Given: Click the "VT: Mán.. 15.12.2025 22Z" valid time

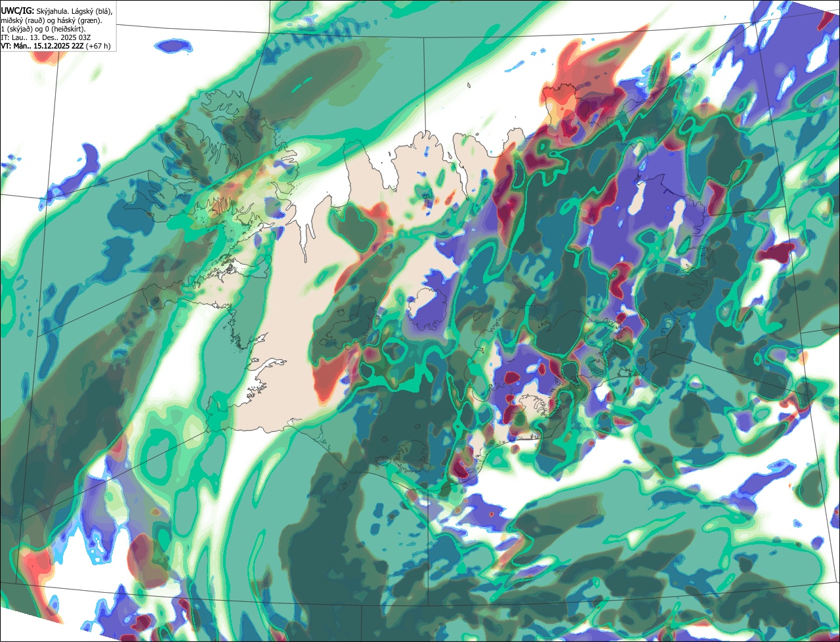Looking at the screenshot, I should click(x=42, y=46).
